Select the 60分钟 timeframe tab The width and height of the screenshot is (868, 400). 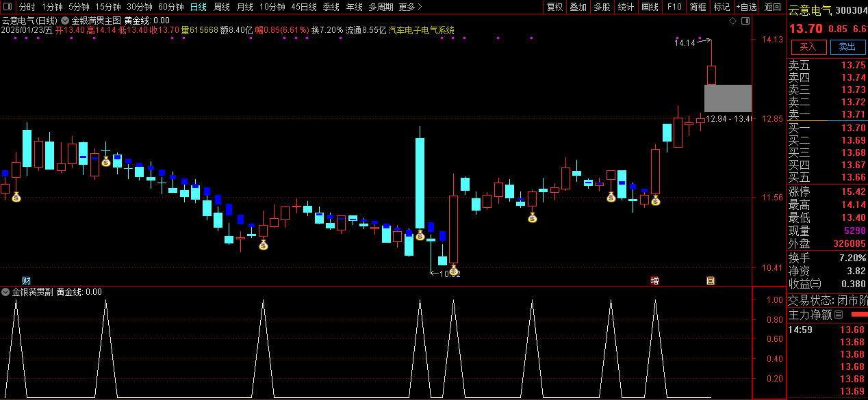(x=170, y=7)
